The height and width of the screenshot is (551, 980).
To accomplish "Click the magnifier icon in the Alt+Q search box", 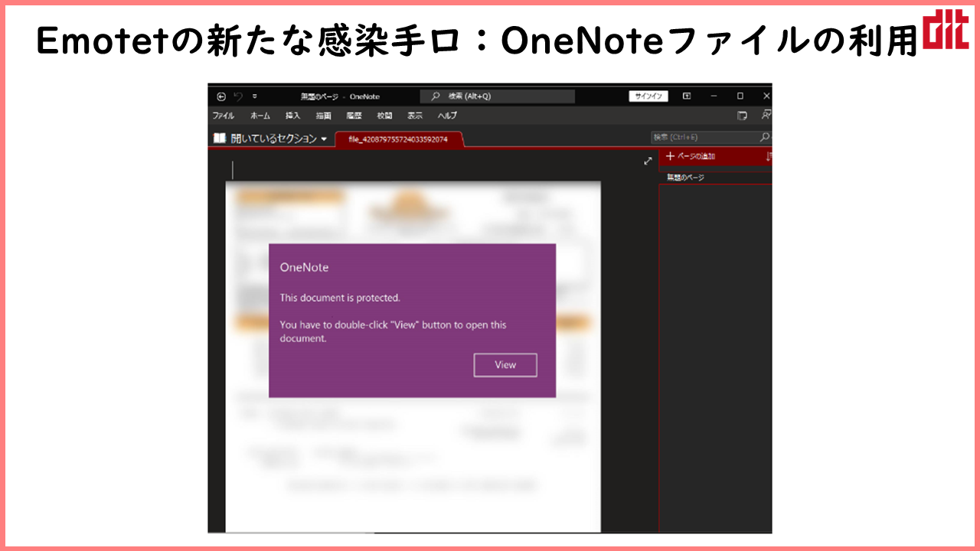I will pos(436,96).
